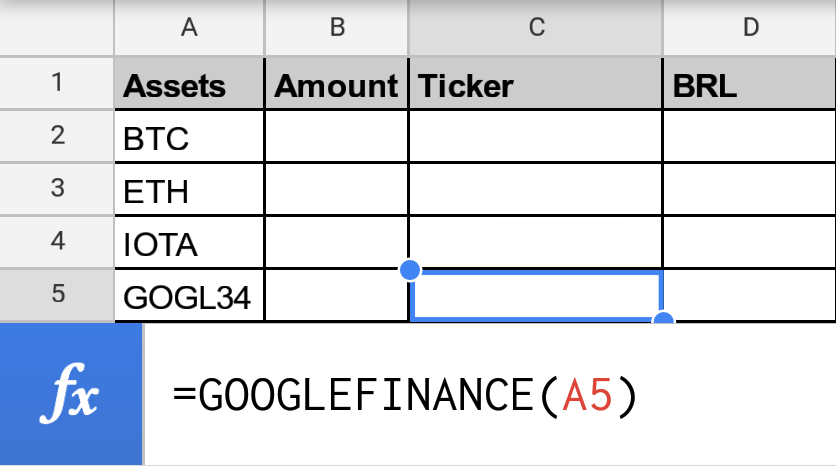Select column C header
This screenshot has width=836, height=466.
(536, 28)
